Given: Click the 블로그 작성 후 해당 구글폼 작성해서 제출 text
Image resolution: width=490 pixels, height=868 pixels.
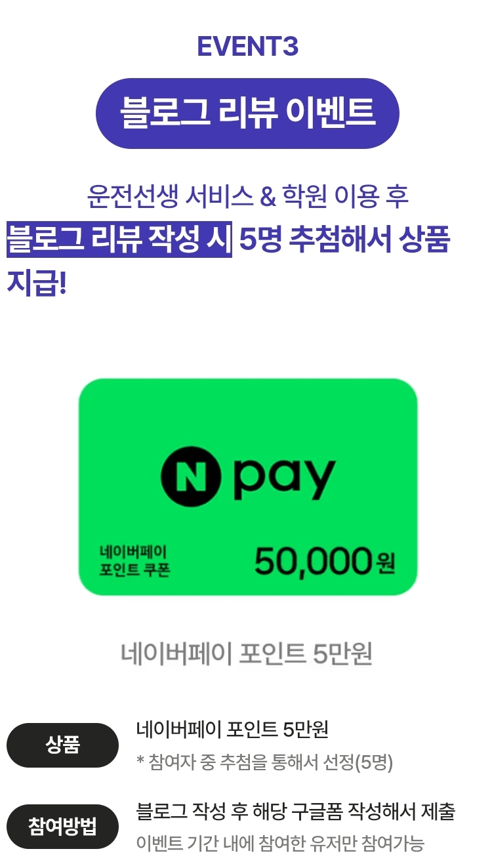Looking at the screenshot, I should tap(296, 812).
